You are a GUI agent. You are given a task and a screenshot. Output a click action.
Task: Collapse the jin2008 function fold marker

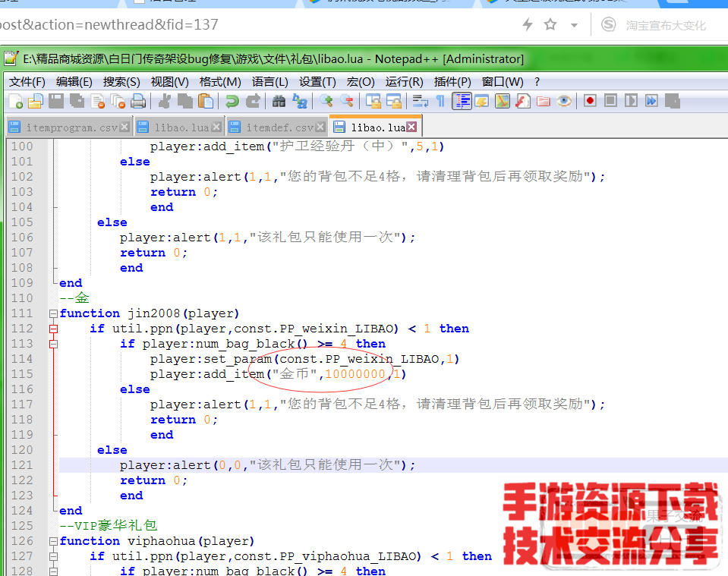pos(53,313)
